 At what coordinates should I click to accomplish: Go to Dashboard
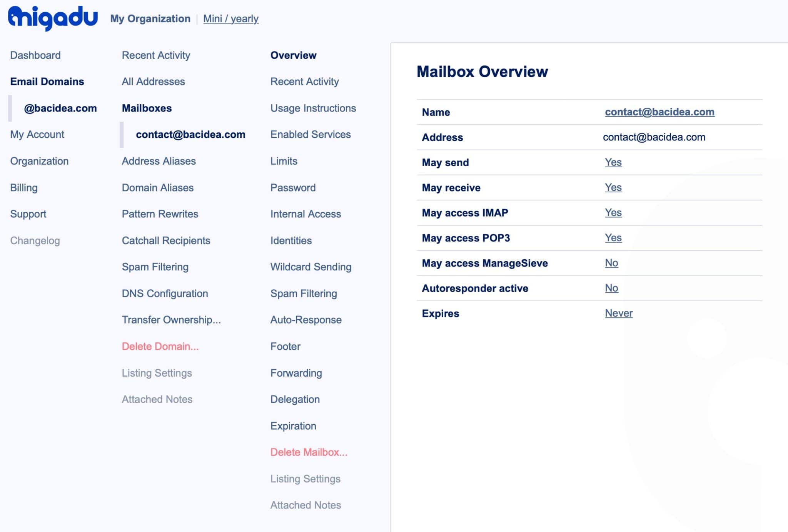(35, 55)
